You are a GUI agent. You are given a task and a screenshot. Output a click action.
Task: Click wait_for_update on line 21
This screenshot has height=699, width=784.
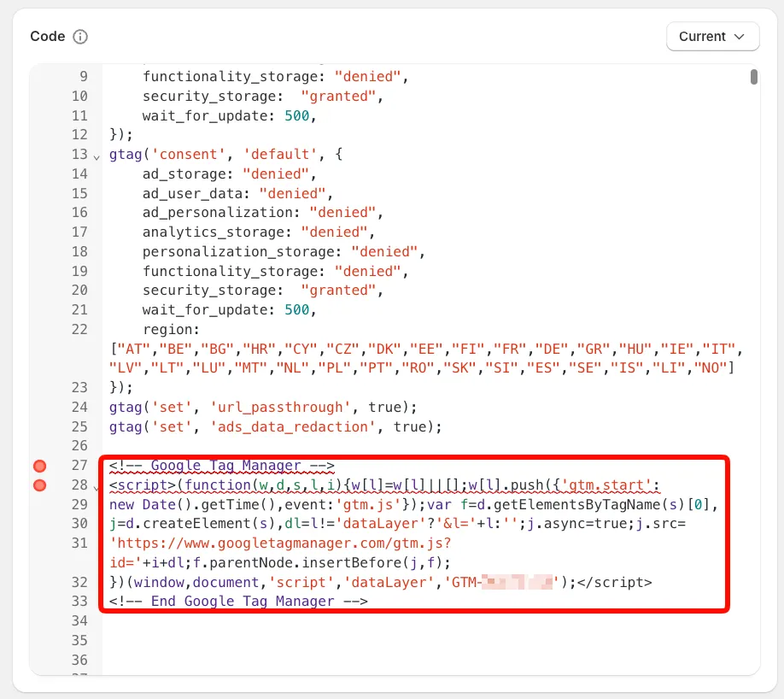pyautogui.click(x=204, y=310)
